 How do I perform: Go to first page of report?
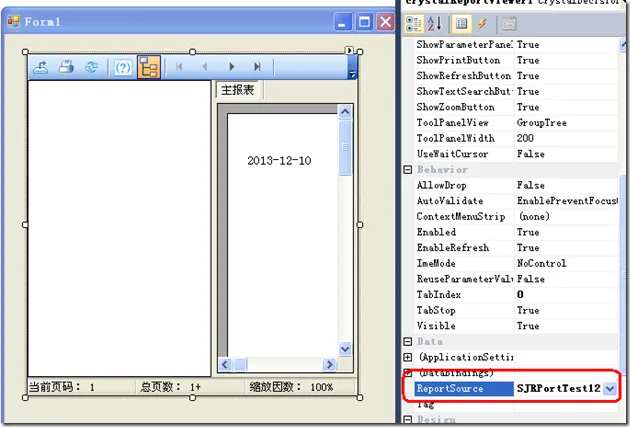(179, 67)
